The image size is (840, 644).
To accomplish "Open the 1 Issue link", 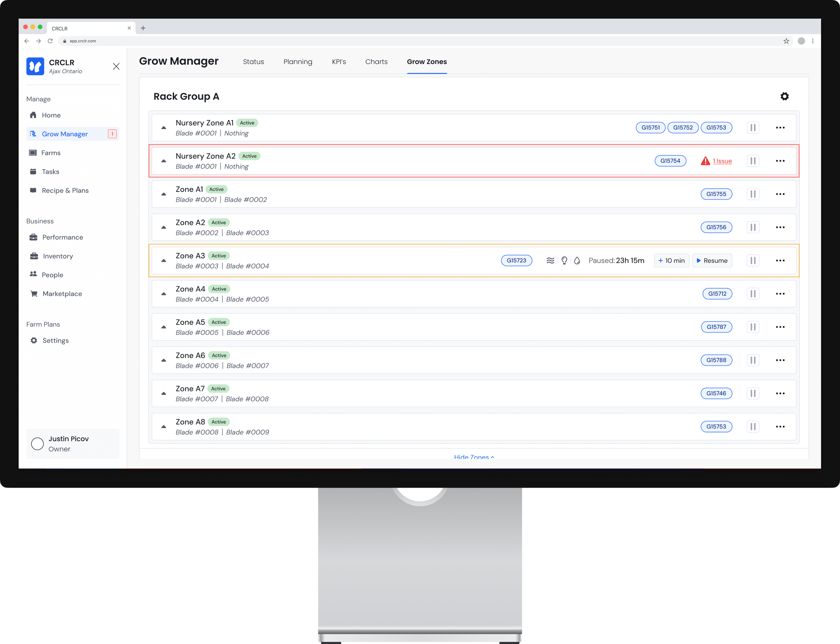I will tap(722, 161).
